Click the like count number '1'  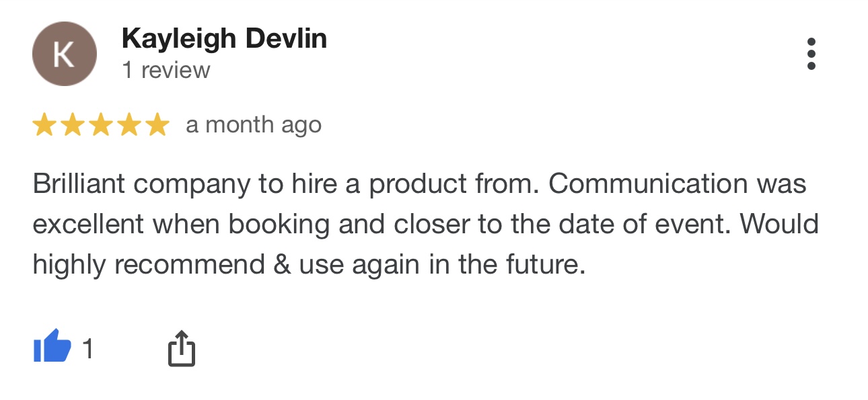coord(88,349)
